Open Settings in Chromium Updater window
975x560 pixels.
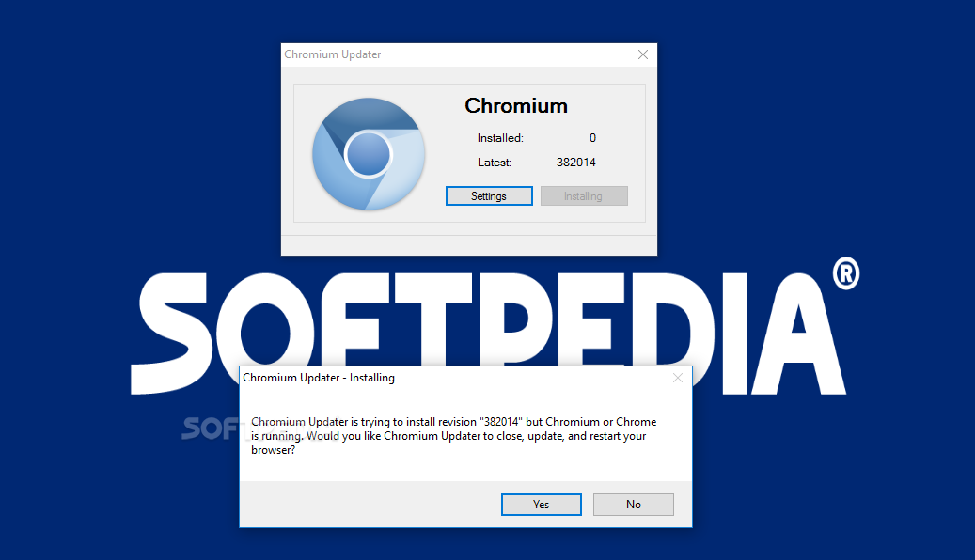[489, 195]
